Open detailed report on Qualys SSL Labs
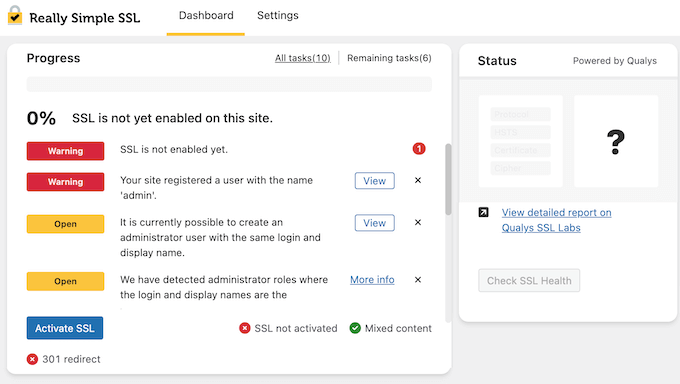Viewport: 680px width, 384px height. pyautogui.click(x=556, y=220)
